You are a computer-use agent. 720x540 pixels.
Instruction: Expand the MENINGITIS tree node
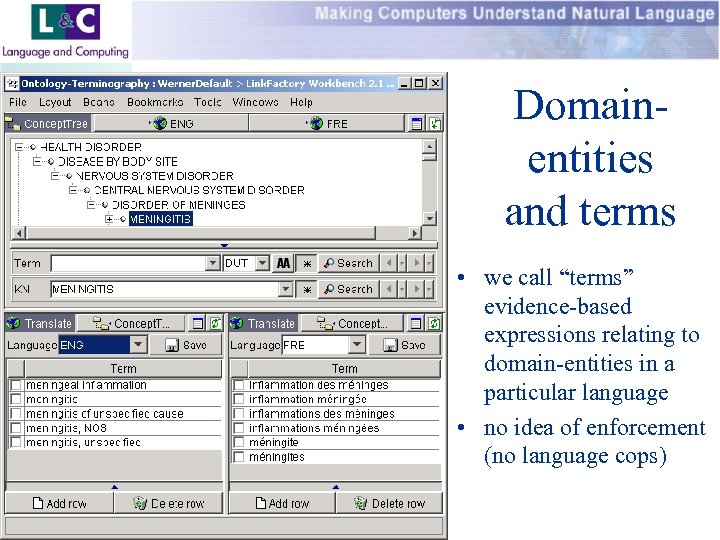click(x=109, y=219)
